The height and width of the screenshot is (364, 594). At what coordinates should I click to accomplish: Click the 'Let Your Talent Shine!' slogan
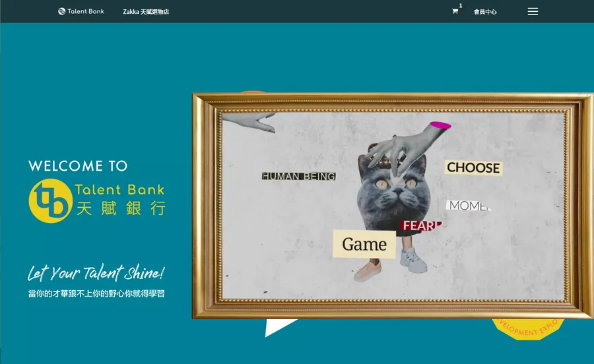(96, 273)
